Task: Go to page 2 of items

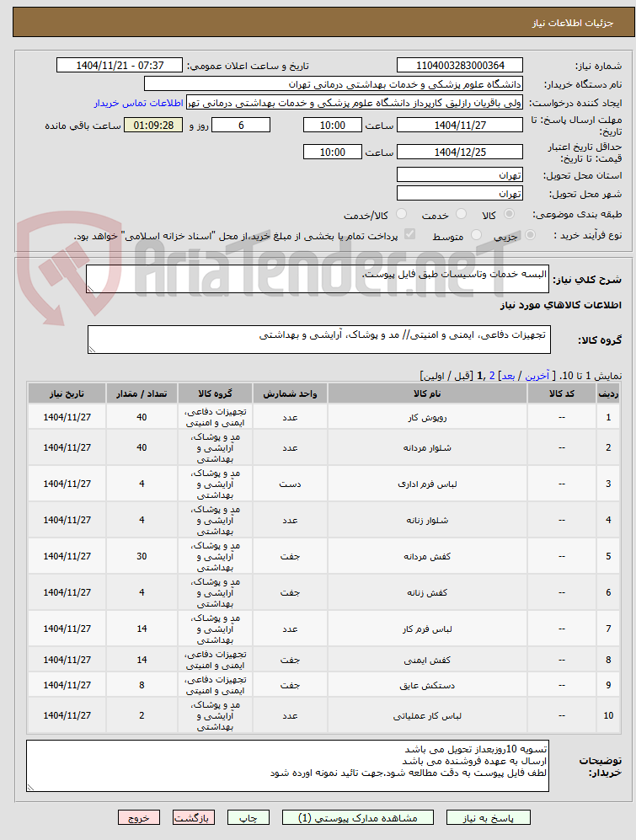Action: [x=492, y=376]
